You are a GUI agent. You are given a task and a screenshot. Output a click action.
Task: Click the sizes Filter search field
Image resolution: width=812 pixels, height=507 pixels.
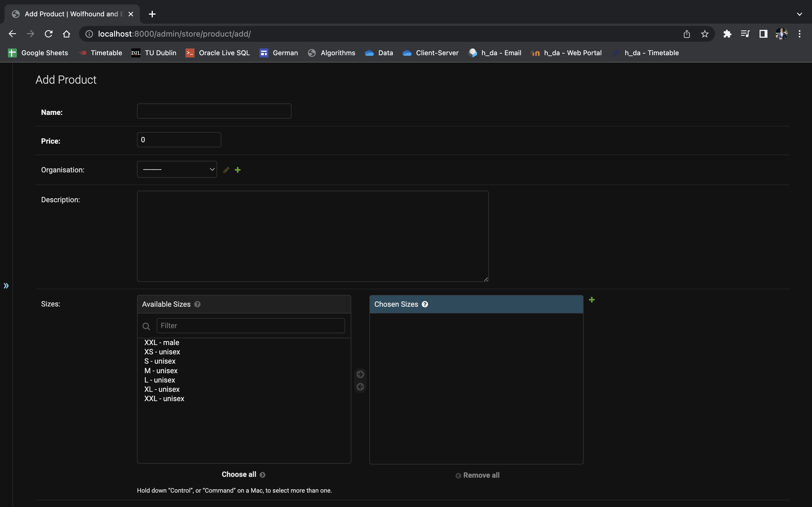(x=250, y=326)
